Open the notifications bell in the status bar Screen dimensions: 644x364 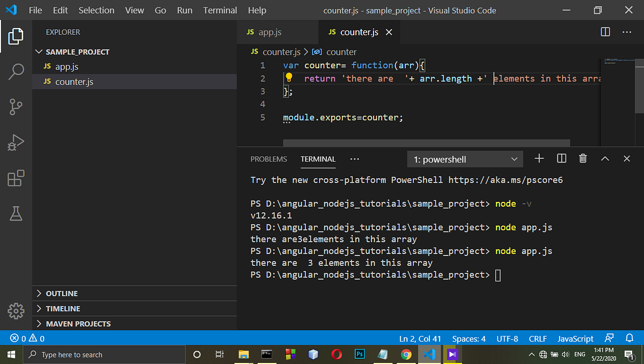click(628, 338)
